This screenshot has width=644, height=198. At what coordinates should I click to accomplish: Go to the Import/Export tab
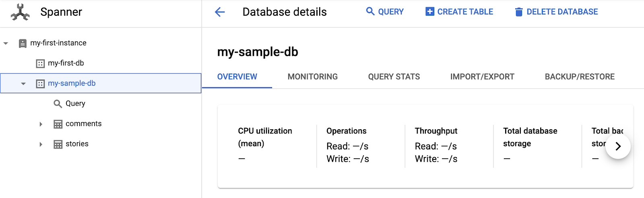pyautogui.click(x=482, y=77)
